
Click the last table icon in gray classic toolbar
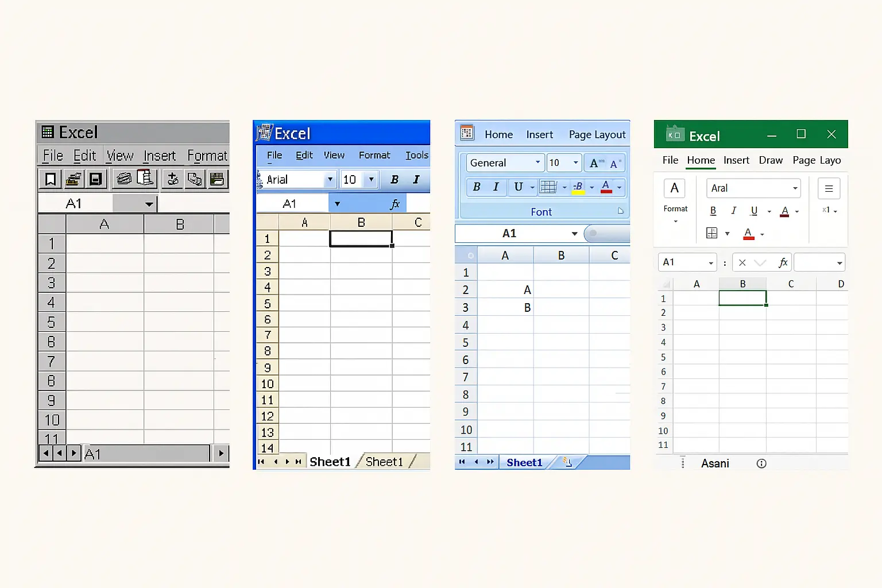[x=217, y=179]
